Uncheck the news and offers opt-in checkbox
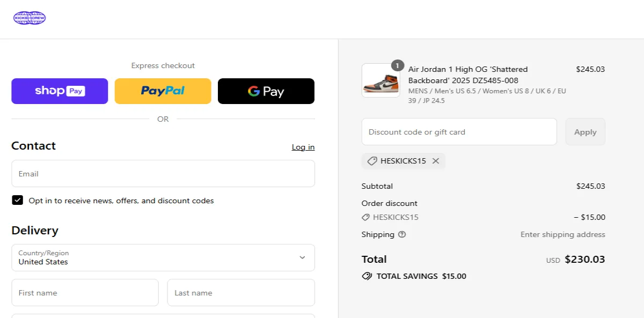 pyautogui.click(x=17, y=200)
